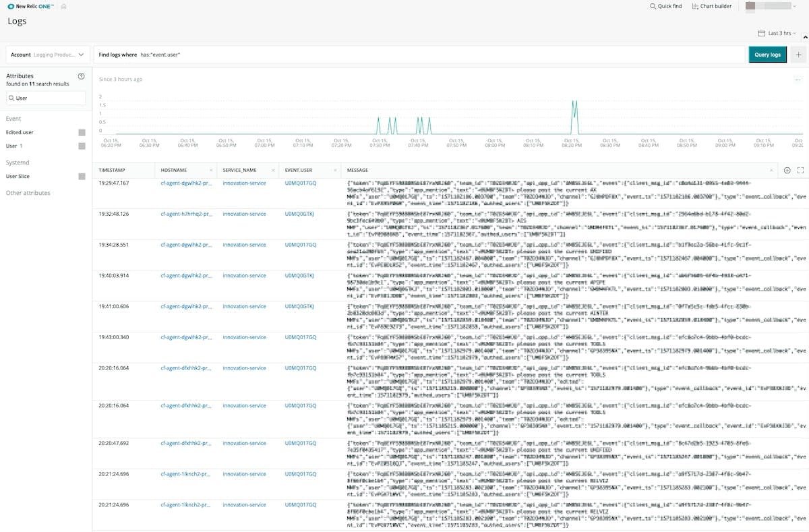Toggle the User Slice attribute checkbox

coord(82,176)
